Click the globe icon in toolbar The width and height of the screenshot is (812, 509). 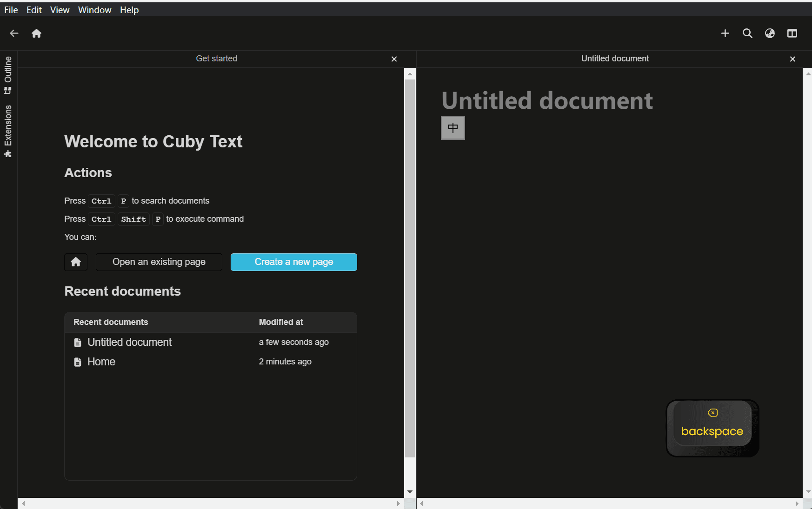coord(770,33)
